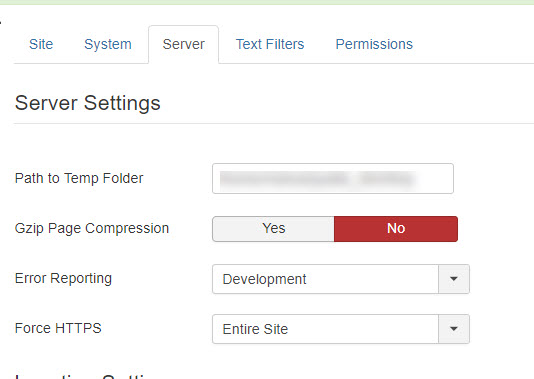Click the Force HTTPS label
Image resolution: width=534 pixels, height=379 pixels.
pyautogui.click(x=58, y=328)
